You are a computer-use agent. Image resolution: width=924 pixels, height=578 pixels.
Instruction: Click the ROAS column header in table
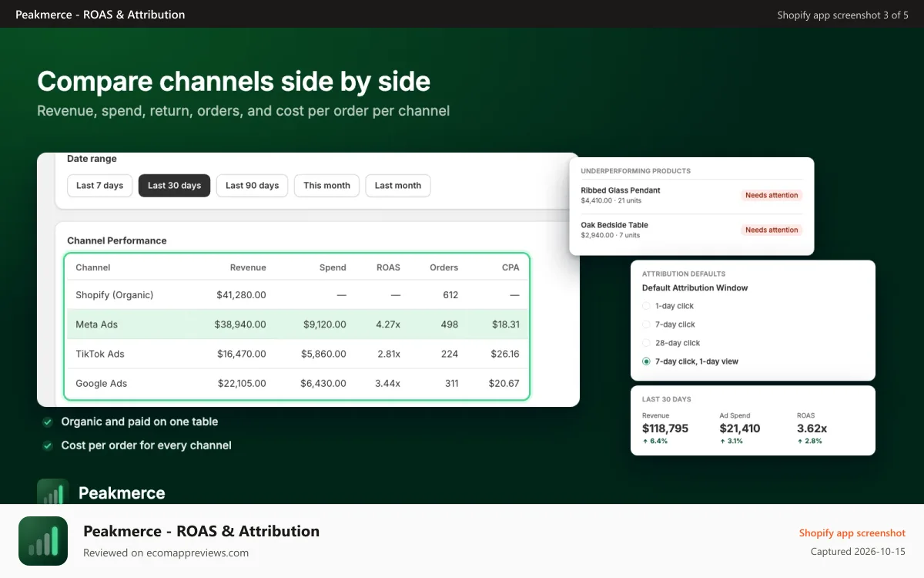click(x=388, y=267)
